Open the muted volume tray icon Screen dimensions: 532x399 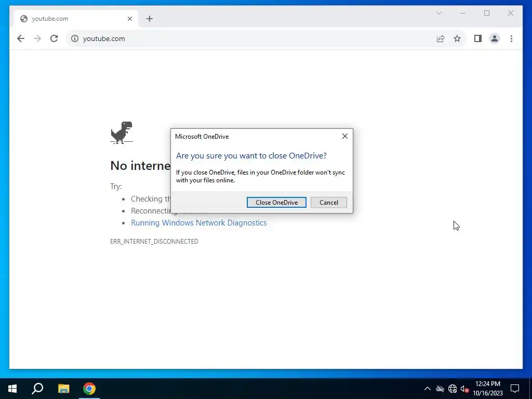point(464,389)
